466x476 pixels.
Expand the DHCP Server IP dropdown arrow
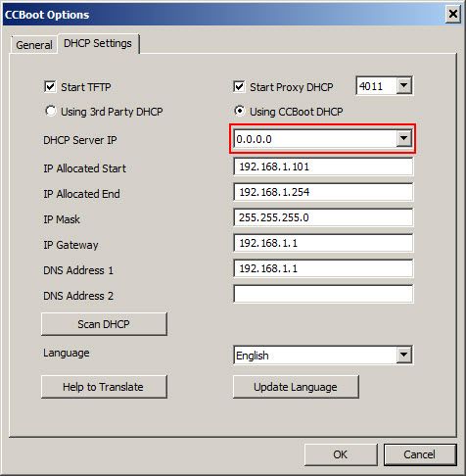pyautogui.click(x=404, y=138)
